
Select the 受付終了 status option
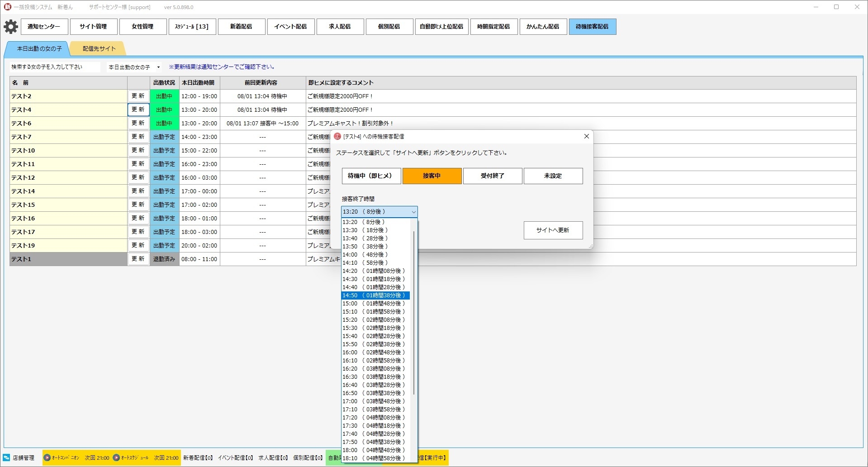click(x=492, y=176)
